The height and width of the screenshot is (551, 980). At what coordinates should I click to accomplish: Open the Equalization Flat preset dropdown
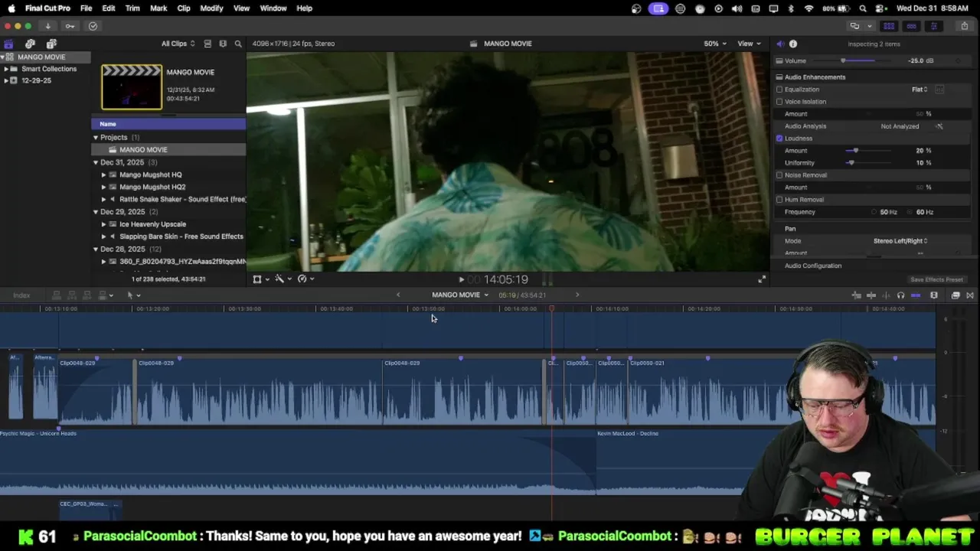pos(920,90)
